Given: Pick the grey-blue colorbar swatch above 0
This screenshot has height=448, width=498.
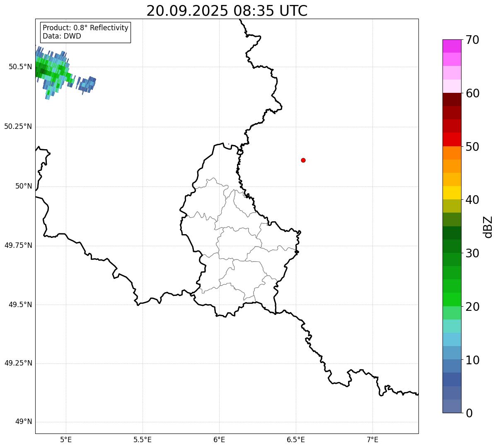Looking at the screenshot, I should click(x=452, y=406).
